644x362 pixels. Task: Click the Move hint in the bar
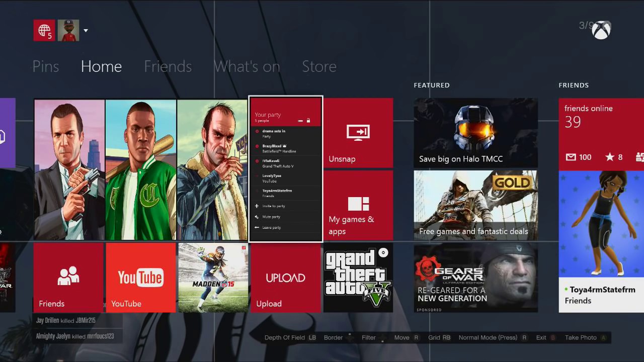click(x=407, y=338)
